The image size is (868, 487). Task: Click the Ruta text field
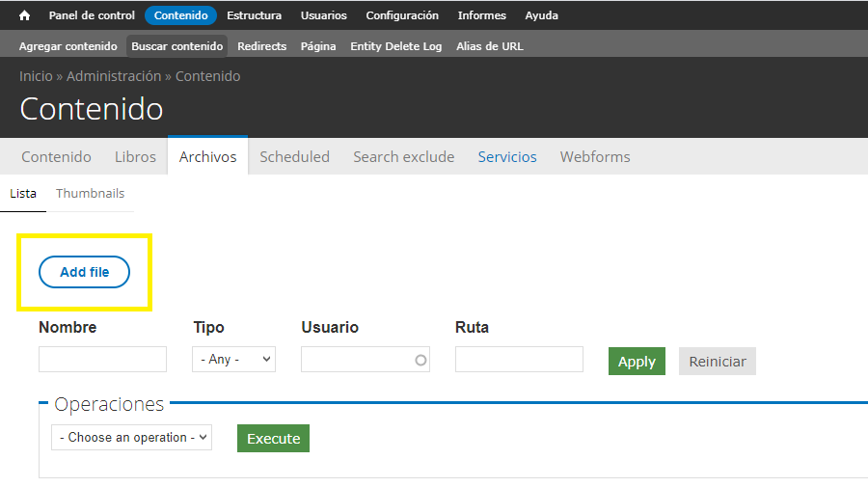coord(519,359)
